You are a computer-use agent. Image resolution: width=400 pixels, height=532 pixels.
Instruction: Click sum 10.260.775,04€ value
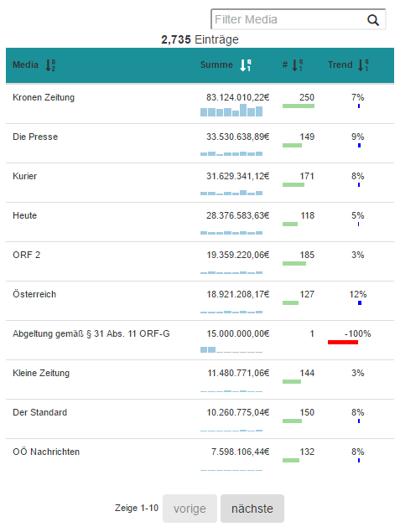[x=238, y=412]
